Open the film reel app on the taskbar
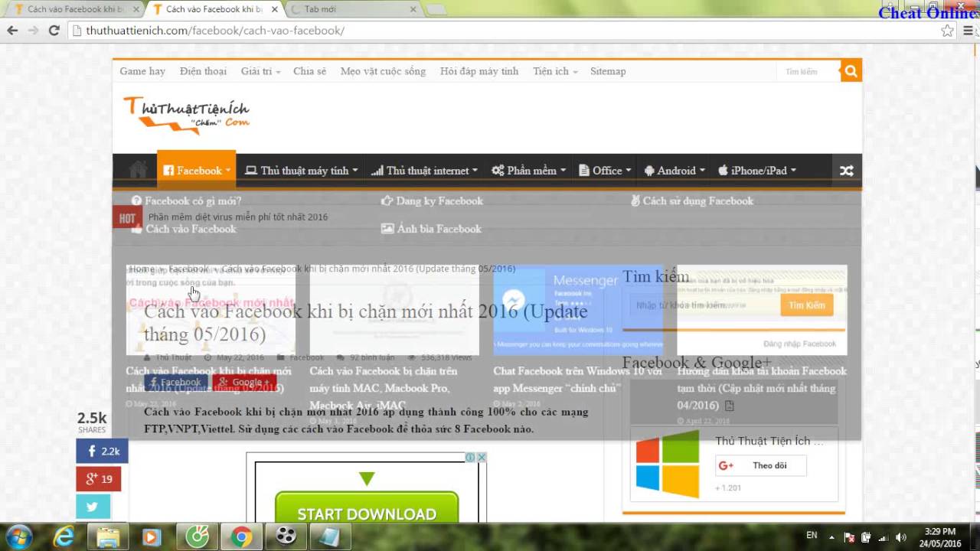The image size is (980, 551). (286, 536)
